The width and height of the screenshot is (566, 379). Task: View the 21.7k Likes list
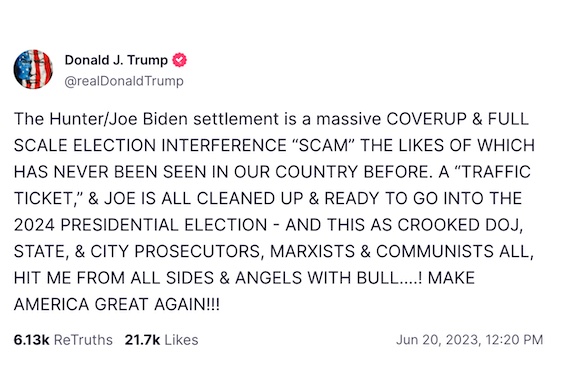[161, 340]
